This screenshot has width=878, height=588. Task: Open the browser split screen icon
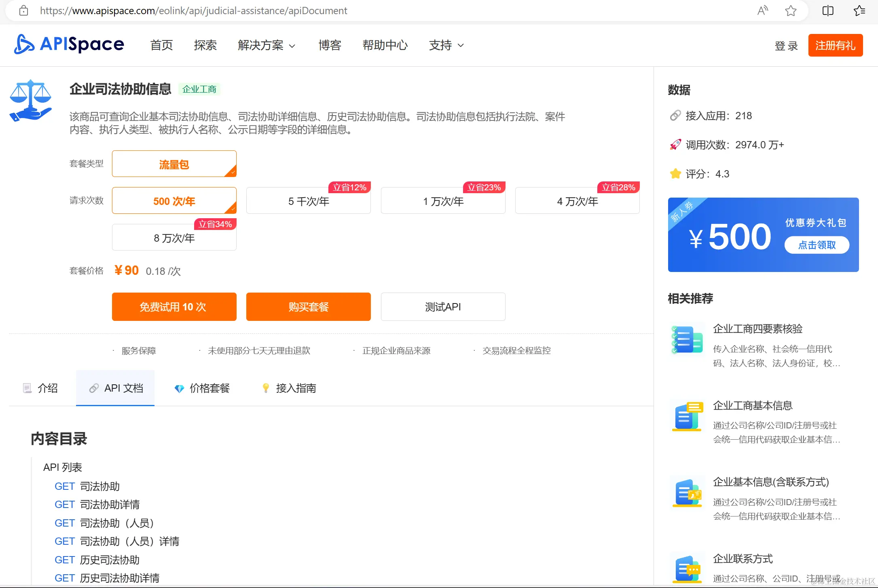[828, 11]
